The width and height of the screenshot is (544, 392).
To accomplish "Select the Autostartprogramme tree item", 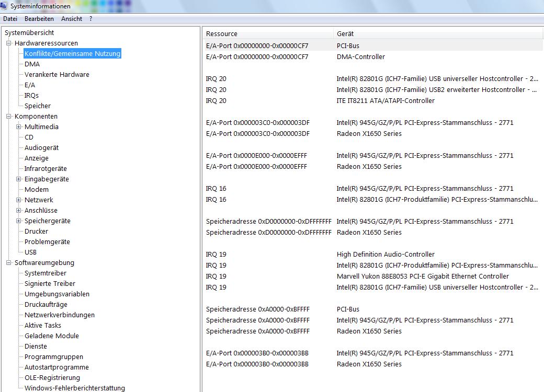I will tap(56, 367).
